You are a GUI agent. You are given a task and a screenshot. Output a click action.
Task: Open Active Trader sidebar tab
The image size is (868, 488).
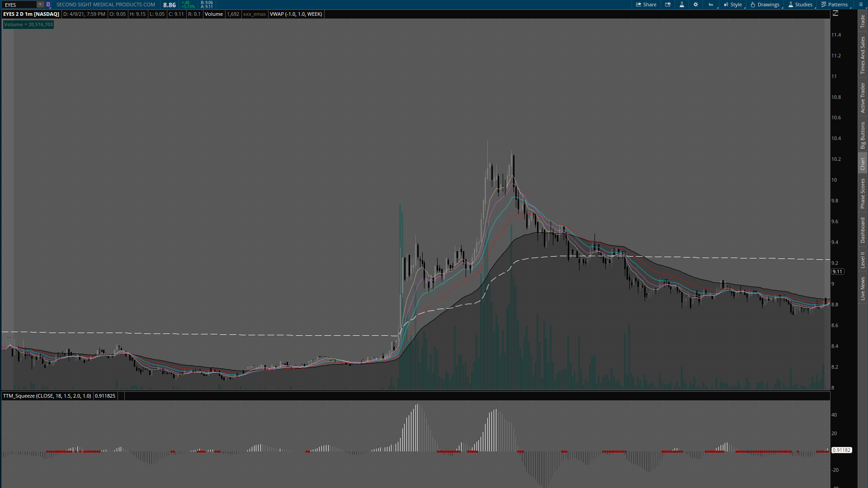pyautogui.click(x=863, y=98)
